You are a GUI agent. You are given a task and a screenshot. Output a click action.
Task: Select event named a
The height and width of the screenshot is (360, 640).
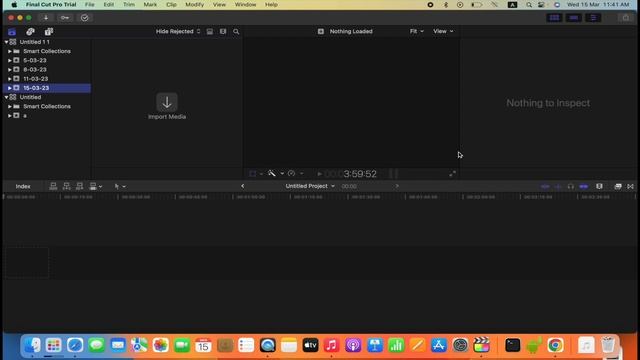tap(25, 116)
